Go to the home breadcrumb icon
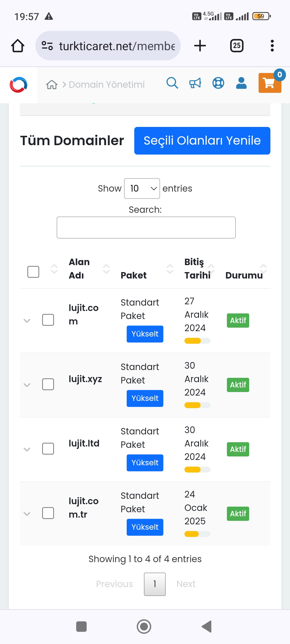The width and height of the screenshot is (290, 644). click(52, 85)
